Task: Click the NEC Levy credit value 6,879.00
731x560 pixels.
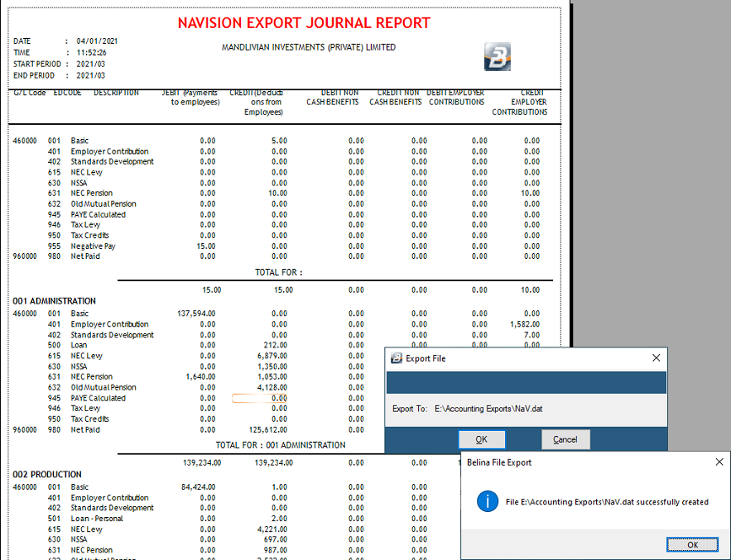Action: [x=271, y=355]
